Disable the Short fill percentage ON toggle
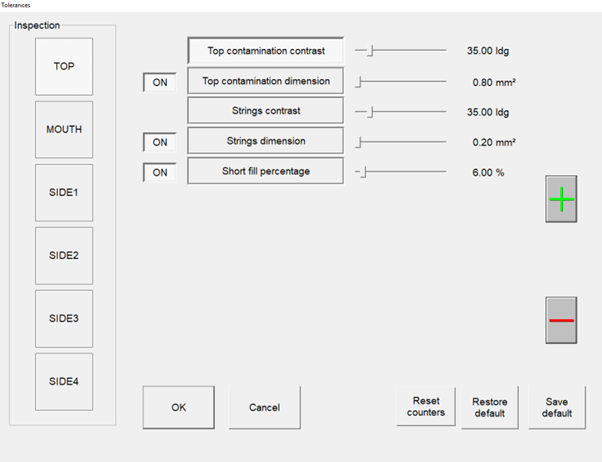 click(159, 172)
